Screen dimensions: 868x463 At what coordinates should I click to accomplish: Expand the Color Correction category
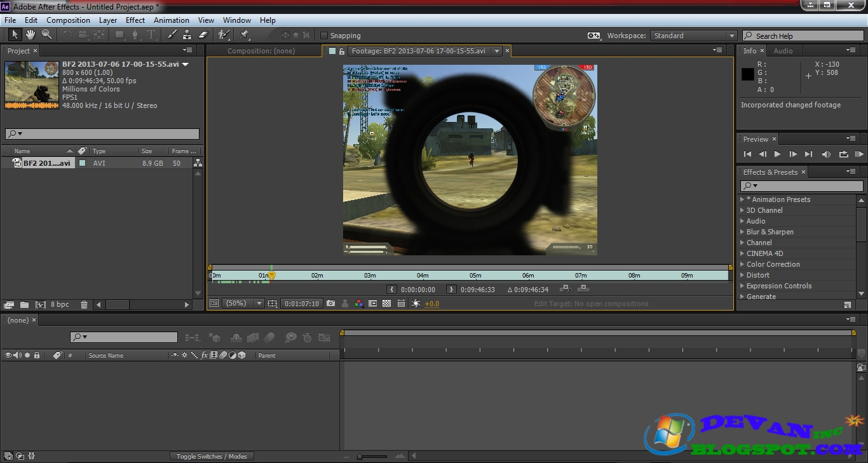742,264
